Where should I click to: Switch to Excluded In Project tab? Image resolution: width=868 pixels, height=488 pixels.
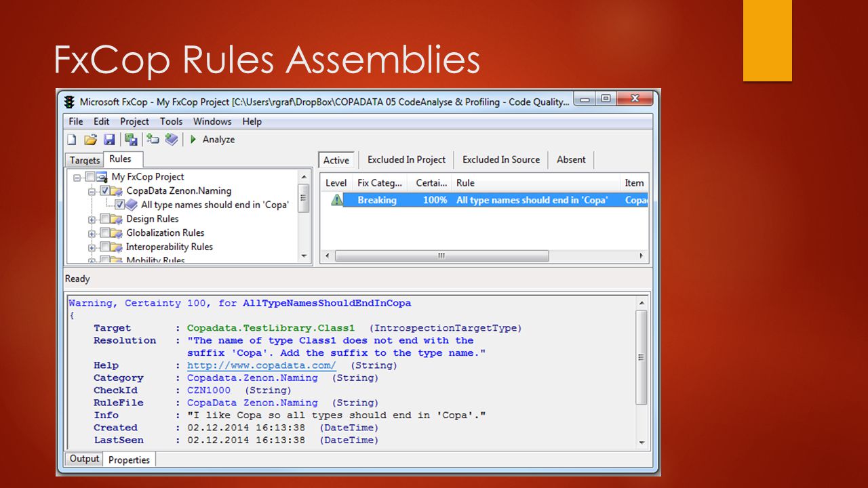(406, 159)
